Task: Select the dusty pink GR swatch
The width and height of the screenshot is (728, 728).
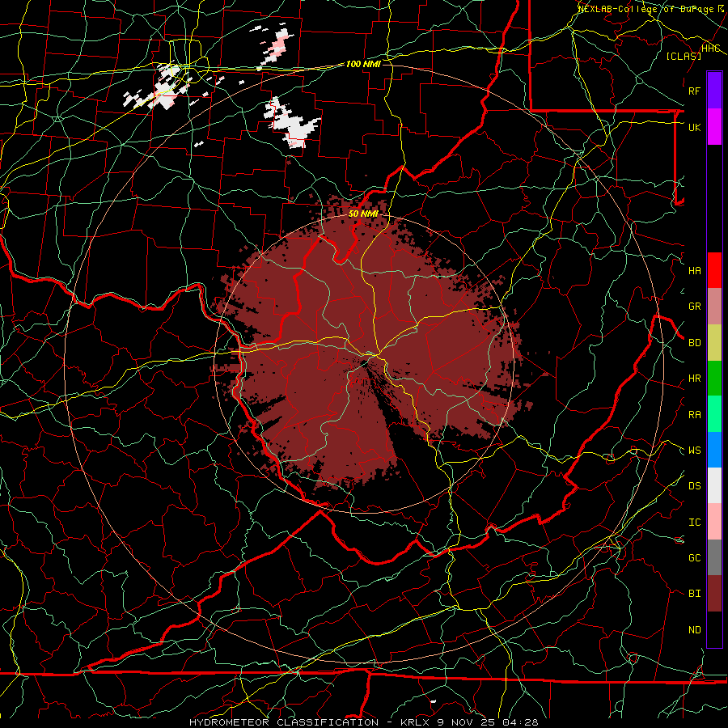Action: 714,307
